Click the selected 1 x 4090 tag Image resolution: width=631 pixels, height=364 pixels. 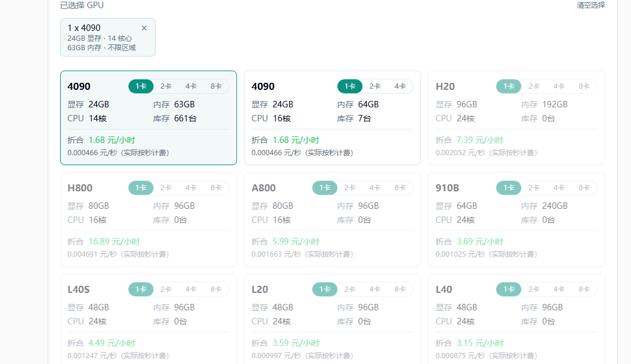point(99,37)
